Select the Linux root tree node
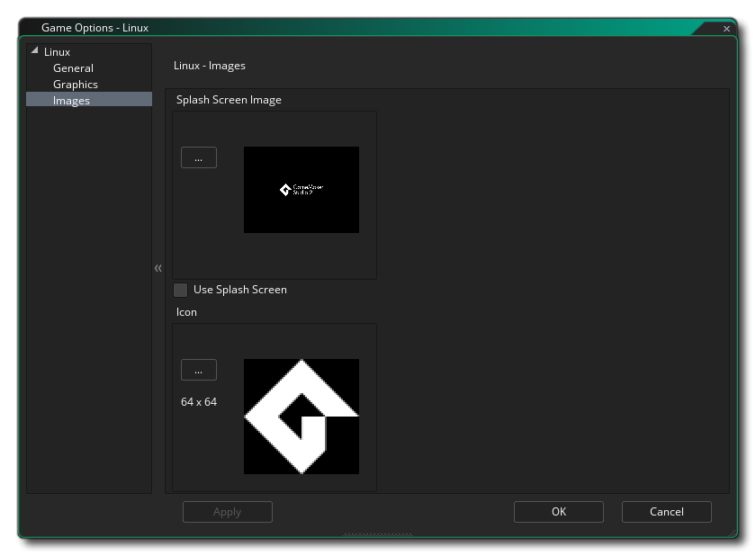This screenshot has width=756, height=556. pyautogui.click(x=56, y=51)
